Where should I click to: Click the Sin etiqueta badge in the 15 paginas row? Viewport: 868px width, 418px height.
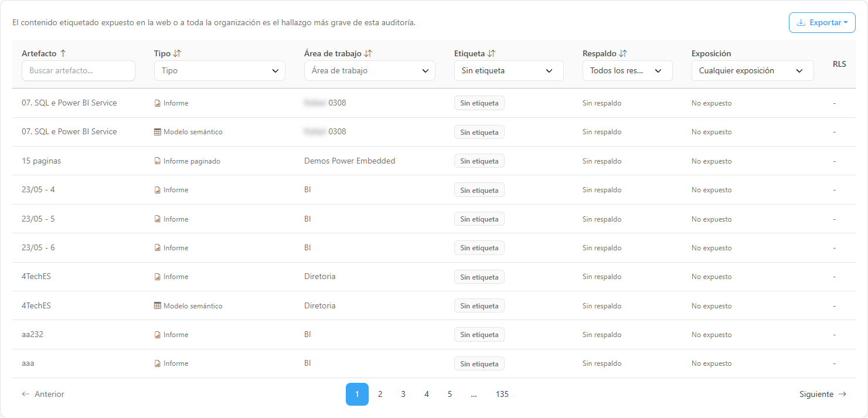click(479, 161)
